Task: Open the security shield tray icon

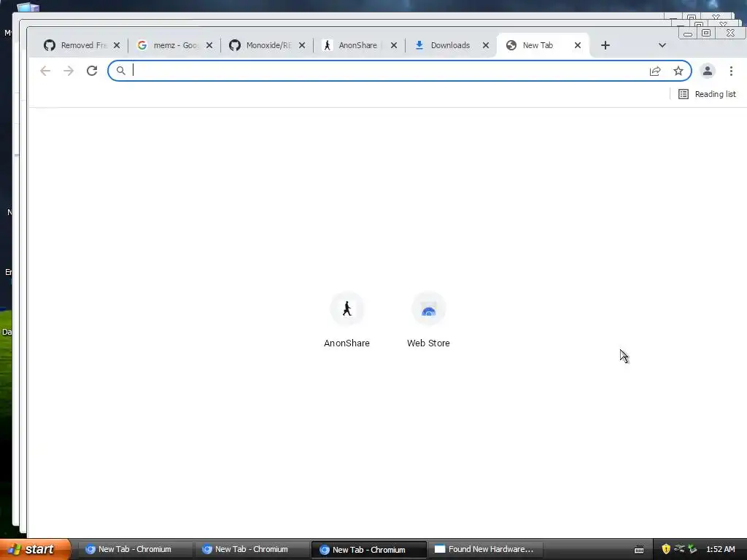Action: pyautogui.click(x=666, y=549)
